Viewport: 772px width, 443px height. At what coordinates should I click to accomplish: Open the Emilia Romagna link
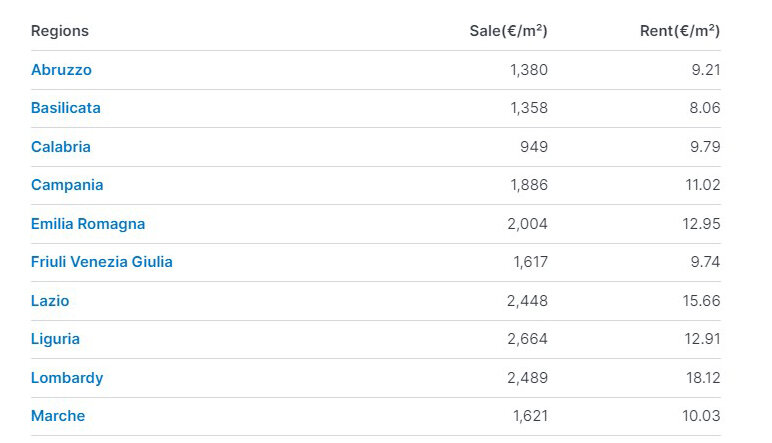click(88, 224)
